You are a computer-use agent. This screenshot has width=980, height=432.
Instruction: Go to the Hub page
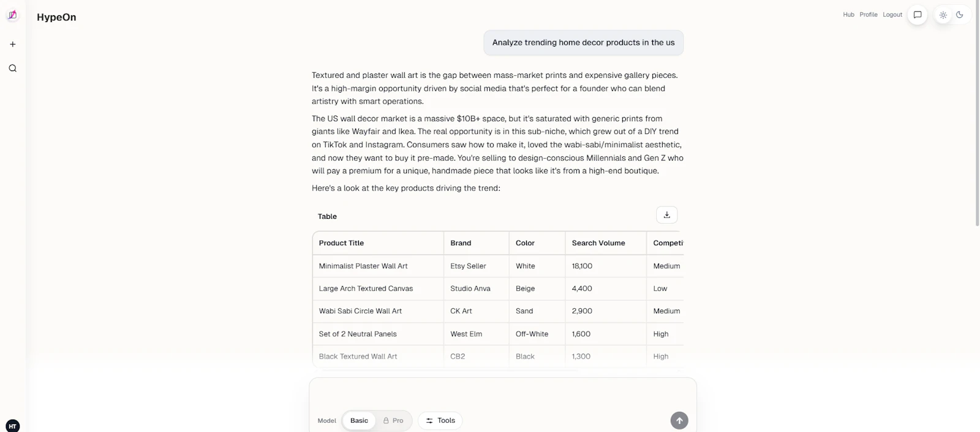click(848, 15)
